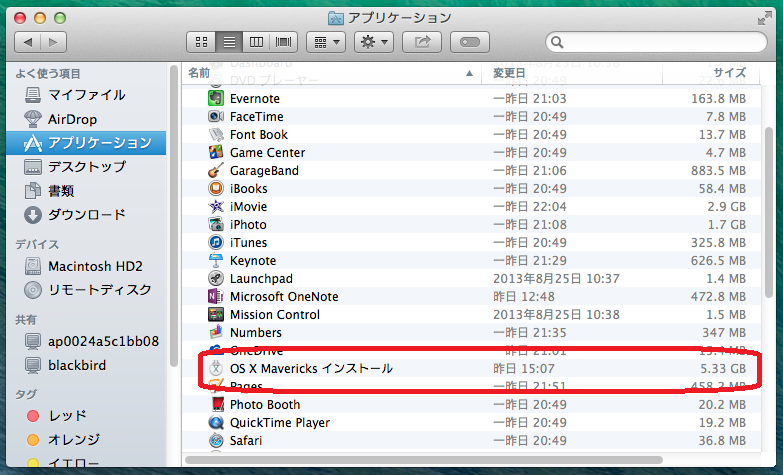Click the Game Center icon
The width and height of the screenshot is (783, 475).
point(216,152)
